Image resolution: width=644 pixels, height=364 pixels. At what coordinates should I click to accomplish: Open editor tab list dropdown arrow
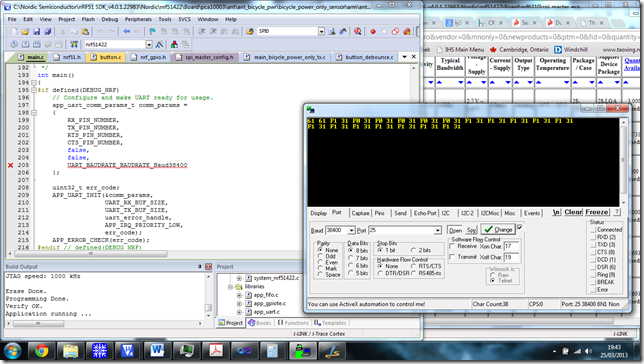tap(405, 57)
